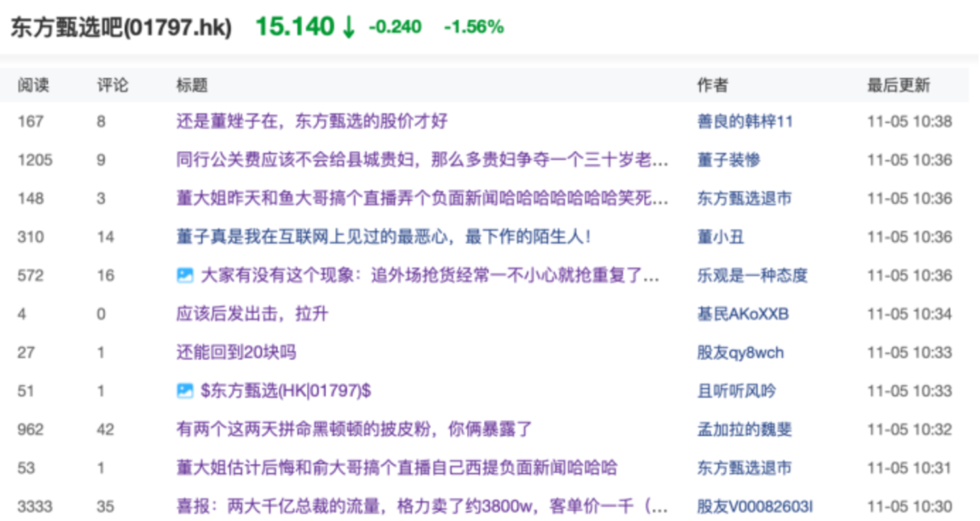This screenshot has width=980, height=521.
Task: Open the post 应该后发出击，拉升
Action: [252, 314]
